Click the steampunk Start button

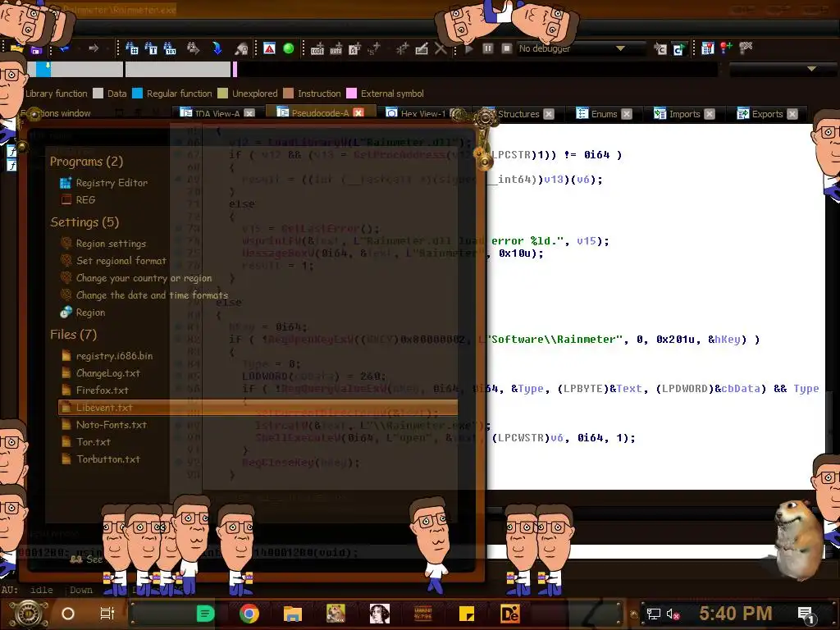(29, 614)
